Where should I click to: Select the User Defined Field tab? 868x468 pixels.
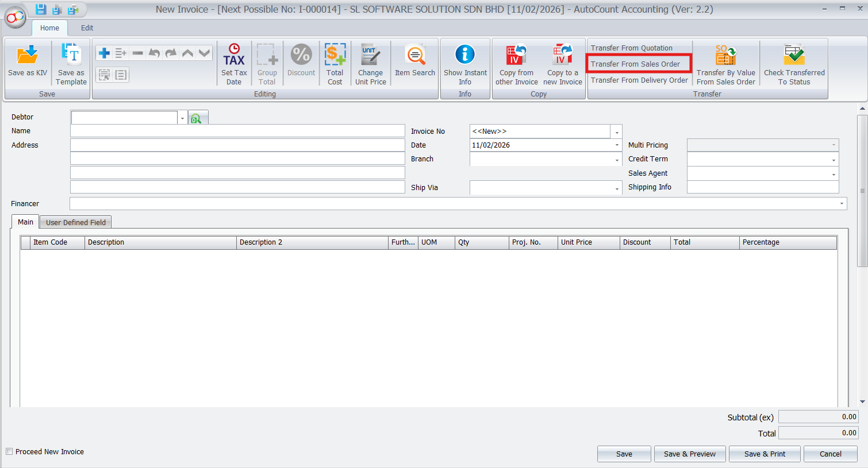(x=76, y=223)
